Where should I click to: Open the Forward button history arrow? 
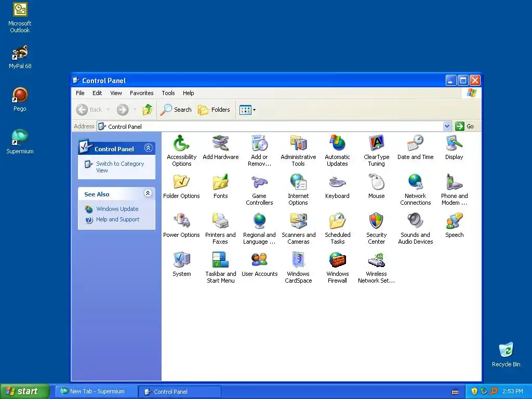135,110
